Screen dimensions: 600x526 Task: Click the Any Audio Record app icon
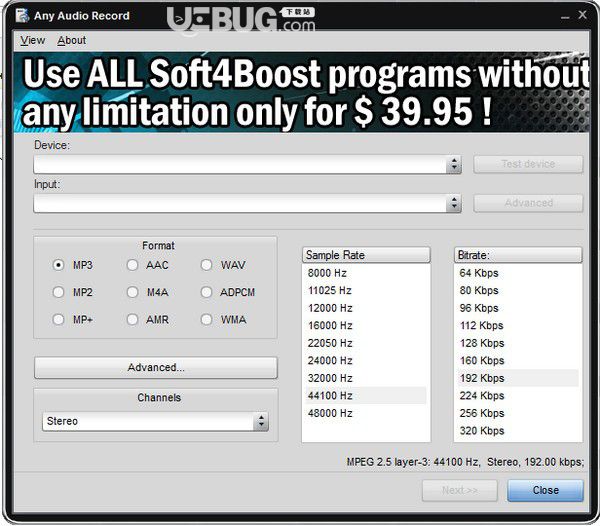pyautogui.click(x=22, y=15)
